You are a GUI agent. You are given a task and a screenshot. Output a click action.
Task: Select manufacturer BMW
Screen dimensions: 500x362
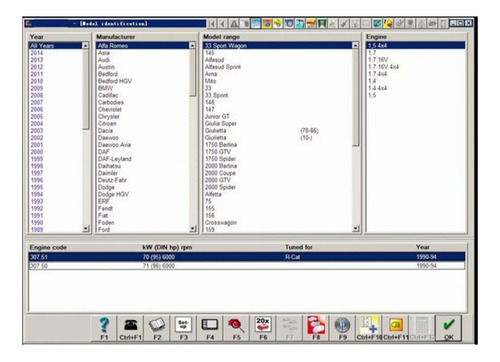(x=143, y=88)
